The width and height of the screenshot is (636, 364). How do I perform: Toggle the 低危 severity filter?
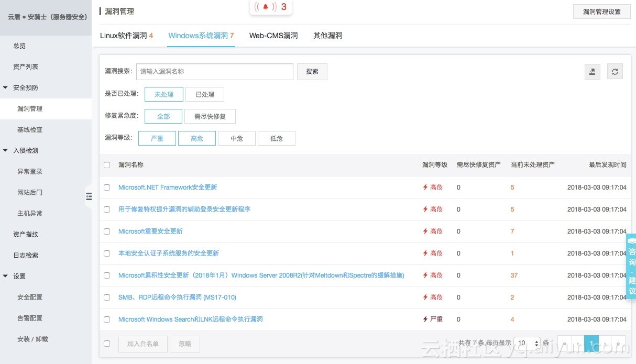(277, 138)
